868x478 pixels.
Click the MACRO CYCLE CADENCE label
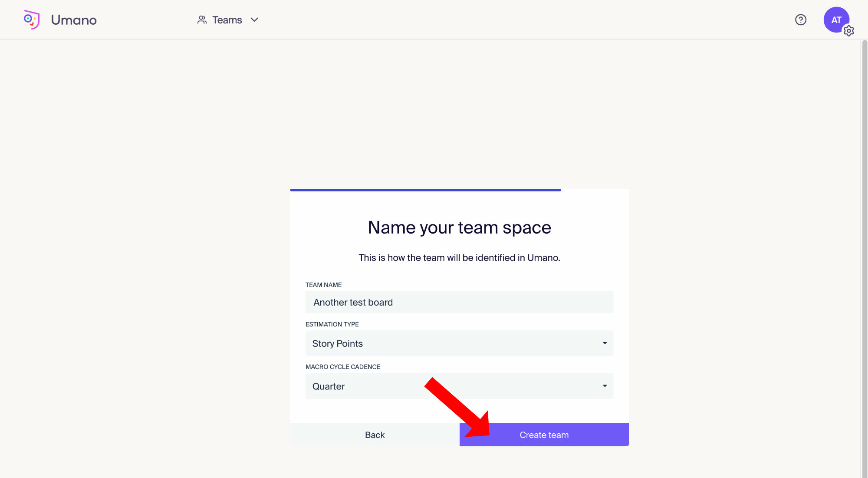343,367
